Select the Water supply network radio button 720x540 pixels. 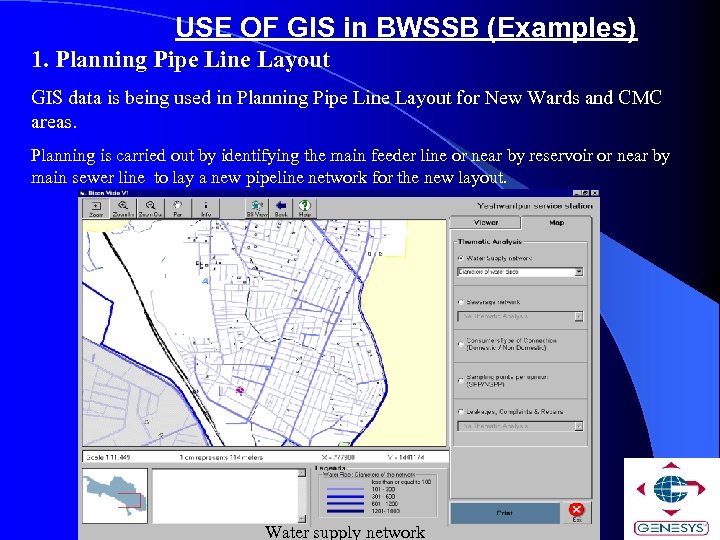(461, 259)
